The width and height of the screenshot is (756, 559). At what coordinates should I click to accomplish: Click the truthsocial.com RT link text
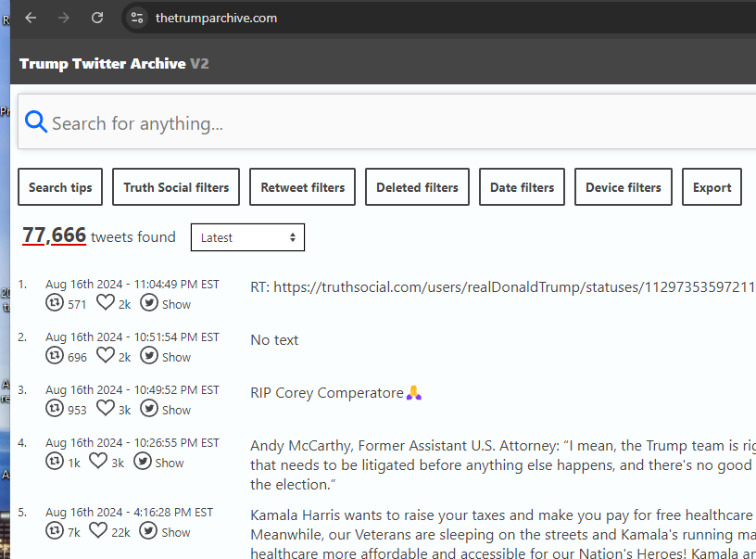(502, 287)
